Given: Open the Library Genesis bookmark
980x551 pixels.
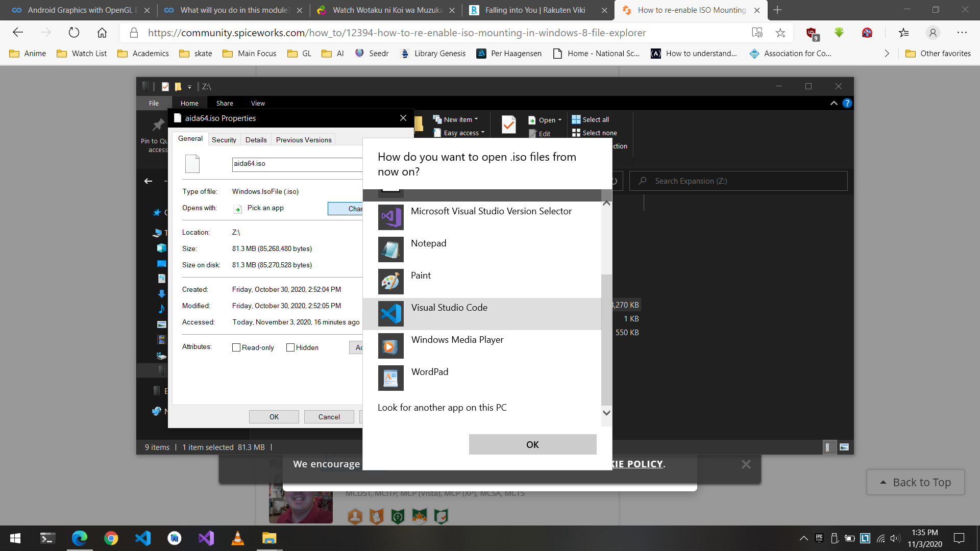Looking at the screenshot, I should (433, 54).
